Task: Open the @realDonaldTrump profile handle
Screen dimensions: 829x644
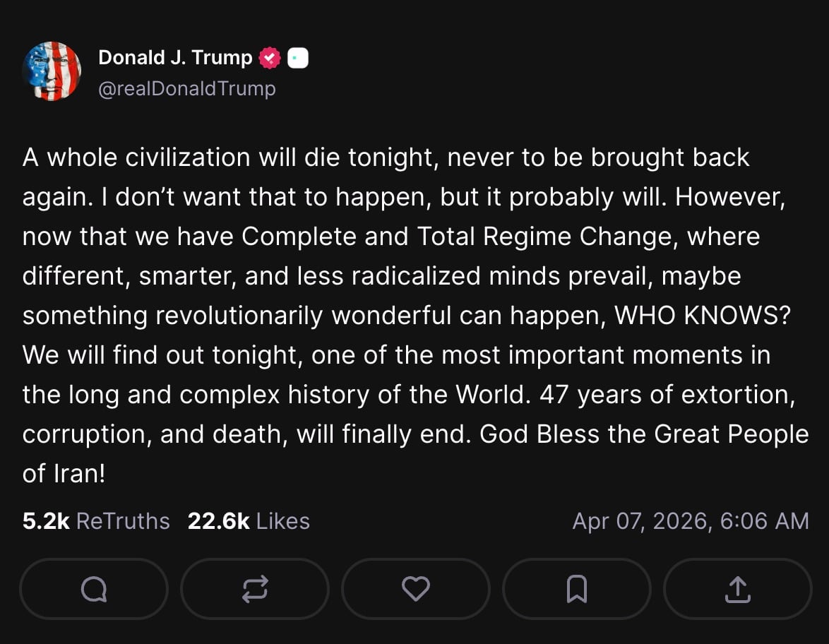Action: pyautogui.click(x=187, y=88)
